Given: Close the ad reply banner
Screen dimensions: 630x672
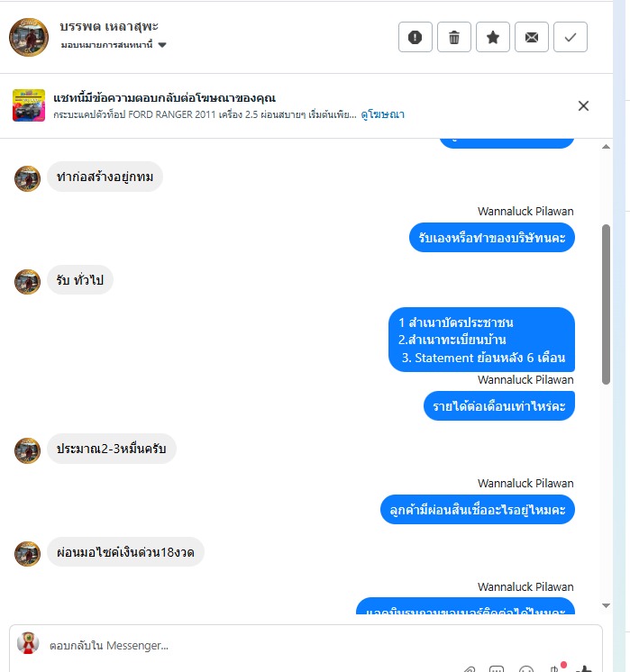Looking at the screenshot, I should click(x=583, y=106).
